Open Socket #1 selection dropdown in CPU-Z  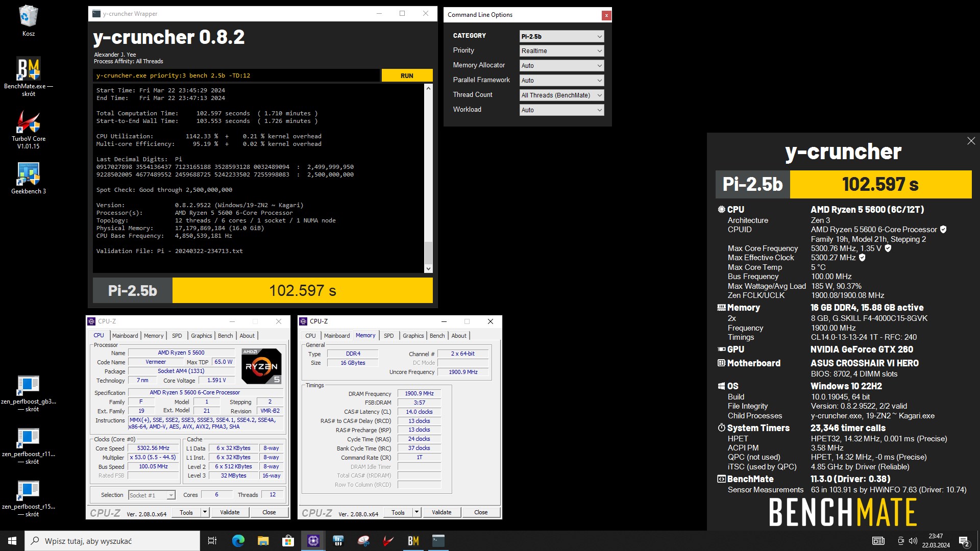(x=152, y=495)
